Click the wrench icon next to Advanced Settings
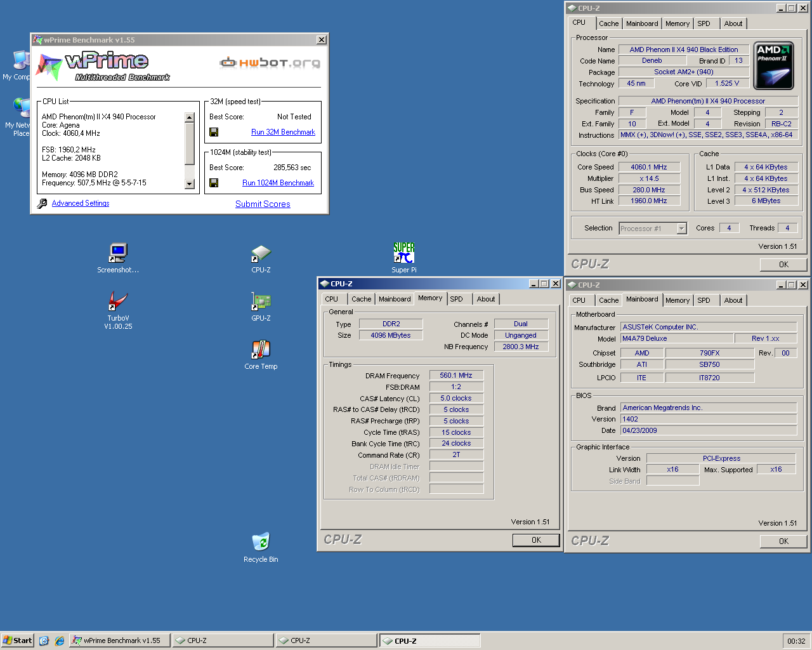 42,204
